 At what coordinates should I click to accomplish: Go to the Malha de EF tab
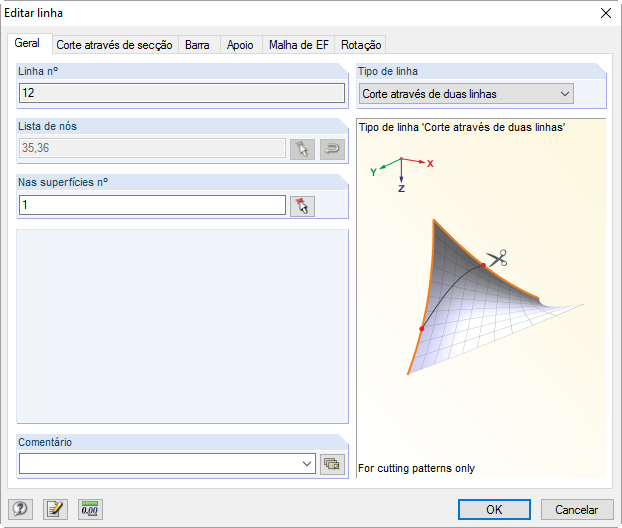point(298,45)
